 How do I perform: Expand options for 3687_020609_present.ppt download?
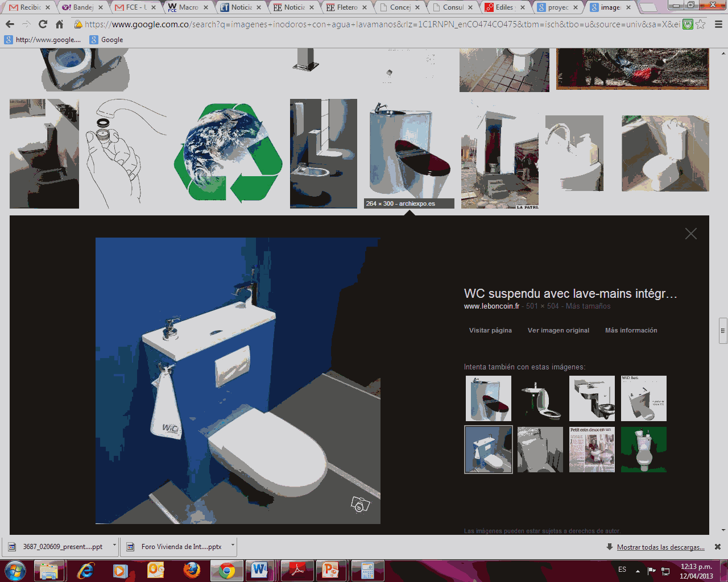pyautogui.click(x=114, y=546)
